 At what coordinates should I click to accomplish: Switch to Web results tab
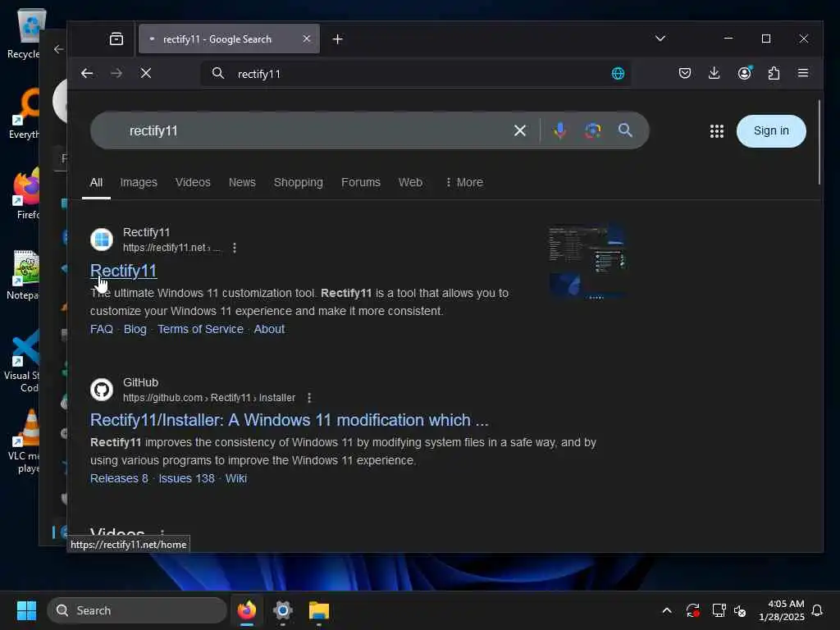(410, 183)
